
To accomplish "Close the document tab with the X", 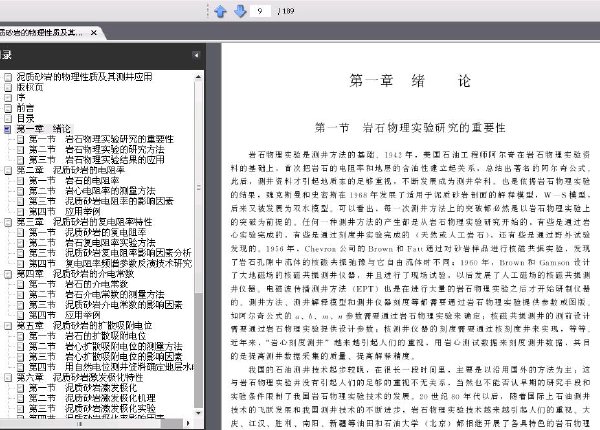I will [94, 33].
